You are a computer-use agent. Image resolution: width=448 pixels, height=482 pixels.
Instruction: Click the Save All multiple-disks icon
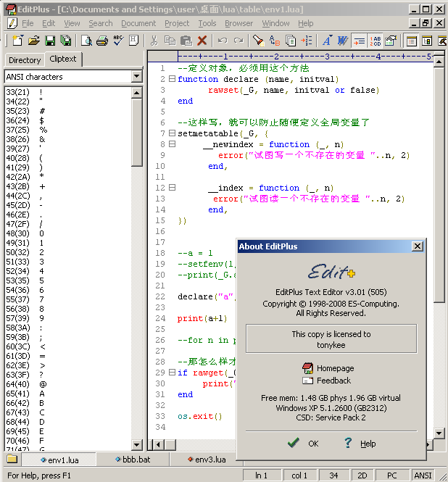[x=66, y=41]
